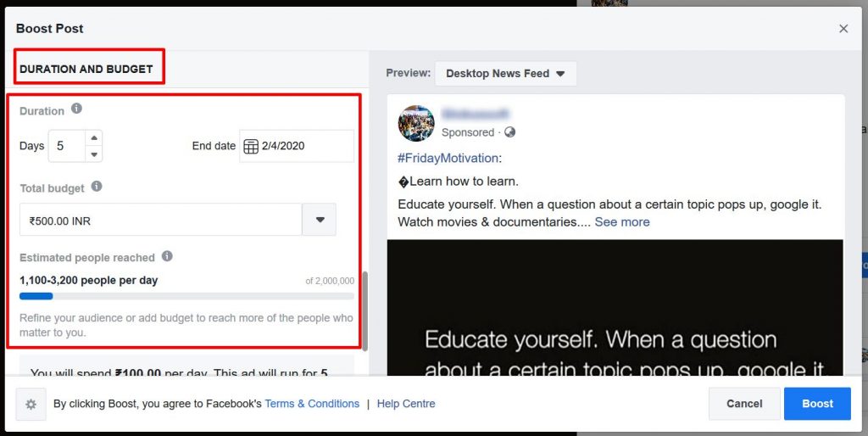This screenshot has height=436, width=868.
Task: Click the 'Refine your audience' hint text
Action: 186,326
